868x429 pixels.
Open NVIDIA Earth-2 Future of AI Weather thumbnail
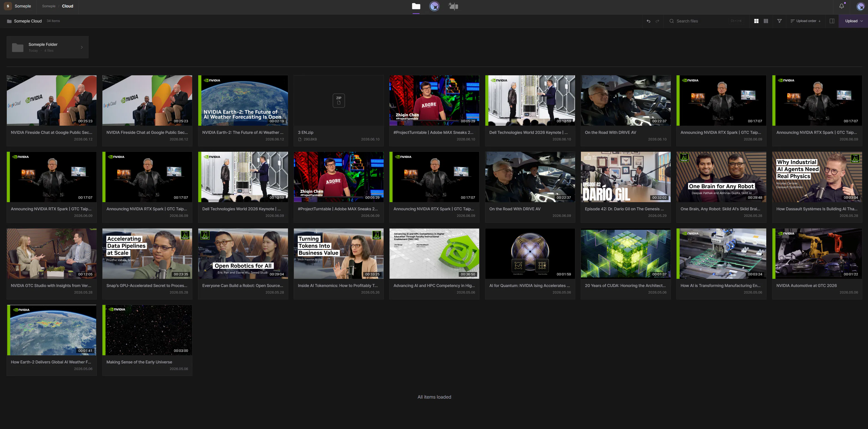pyautogui.click(x=243, y=100)
